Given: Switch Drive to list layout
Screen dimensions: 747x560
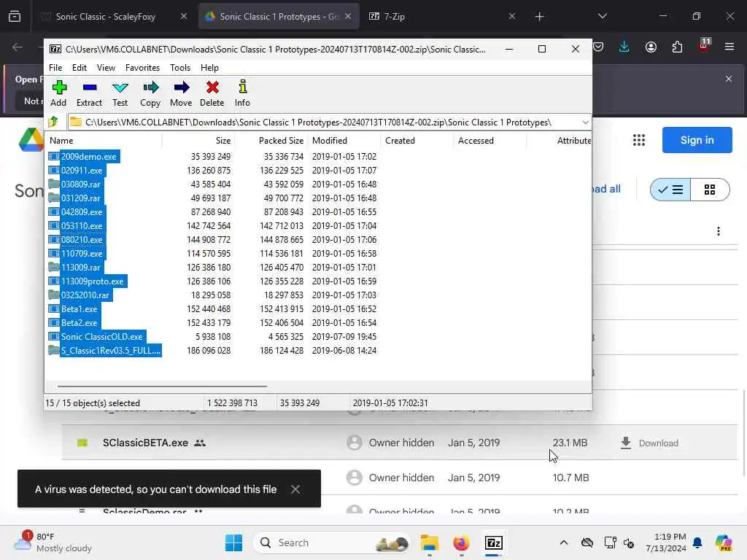Looking at the screenshot, I should (x=670, y=190).
